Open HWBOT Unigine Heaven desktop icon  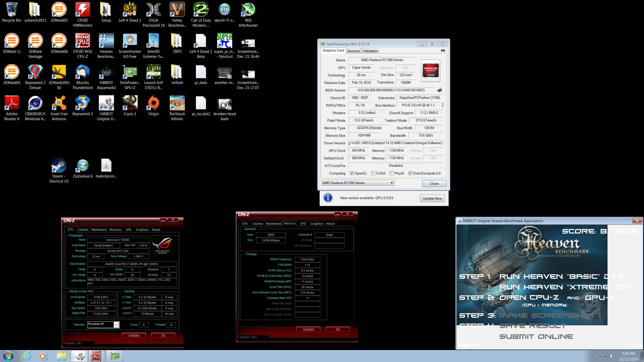click(x=106, y=108)
